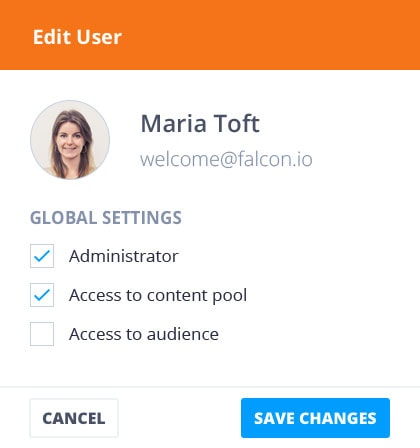
Task: Click the Edit User dialog title
Action: 77,37
